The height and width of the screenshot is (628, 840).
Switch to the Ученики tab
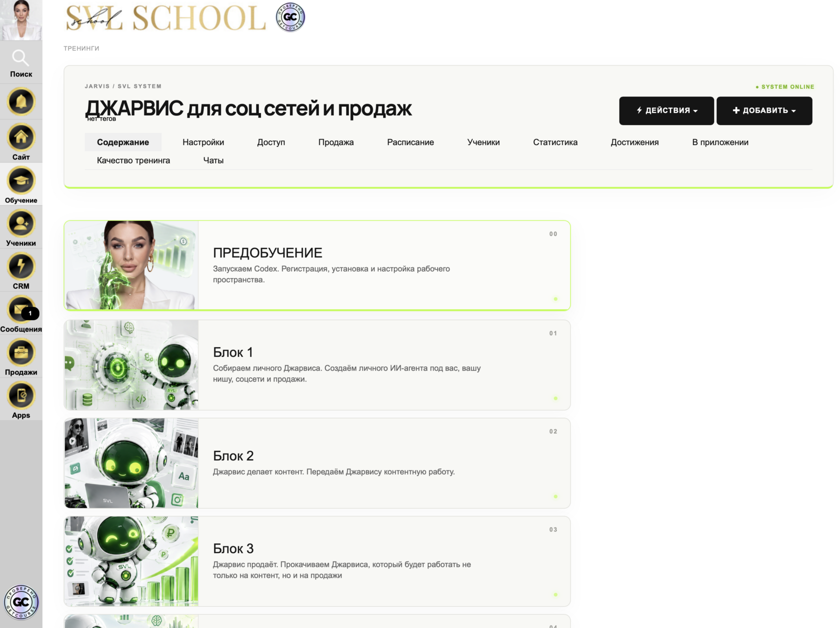483,142
